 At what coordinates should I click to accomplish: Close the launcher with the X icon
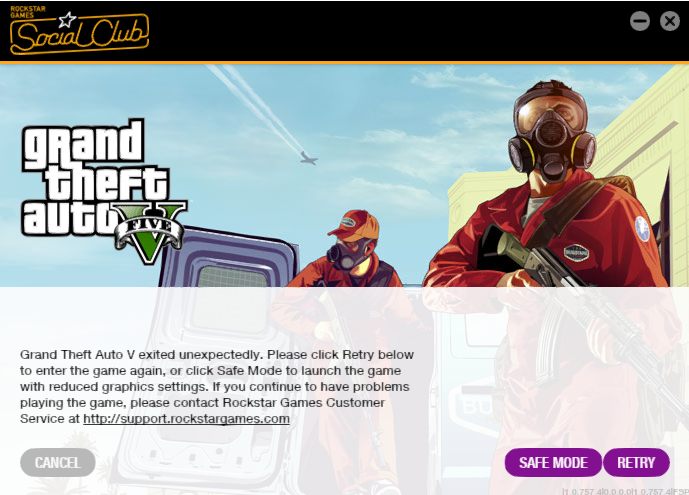(x=670, y=21)
